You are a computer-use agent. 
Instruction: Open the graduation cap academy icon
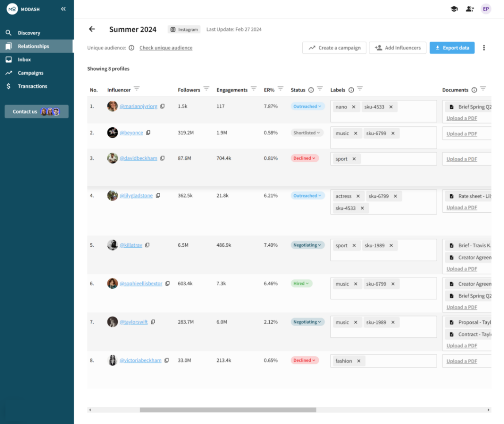pyautogui.click(x=454, y=9)
